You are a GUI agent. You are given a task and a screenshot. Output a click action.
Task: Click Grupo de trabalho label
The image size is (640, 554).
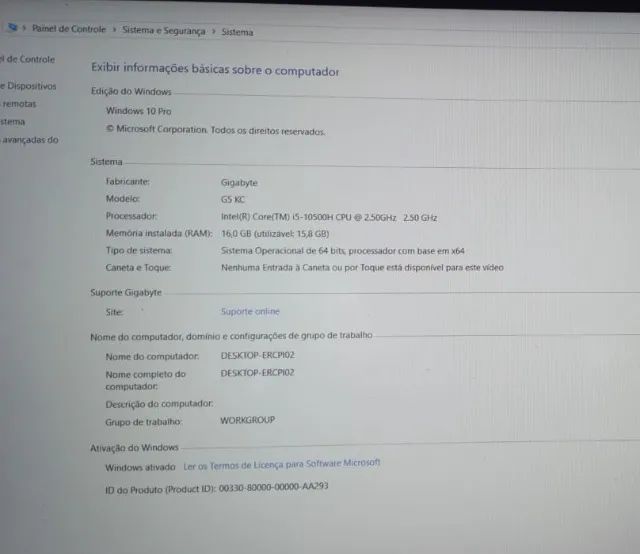pos(144,422)
